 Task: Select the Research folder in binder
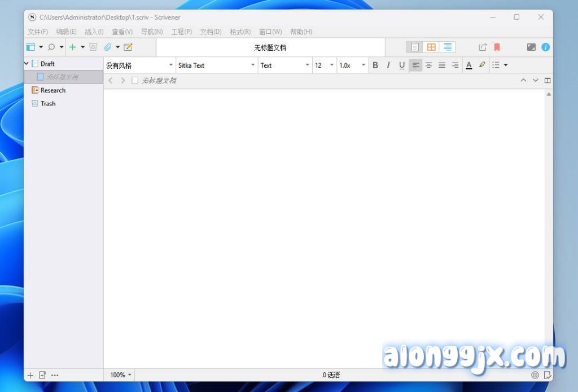[x=52, y=90]
